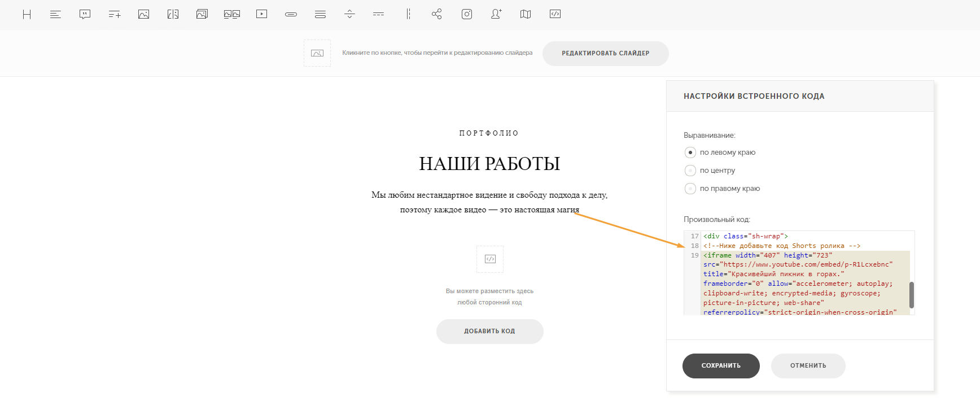Select alignment "по центру"
Viewport: 980px width, 401px height.
[x=690, y=171]
